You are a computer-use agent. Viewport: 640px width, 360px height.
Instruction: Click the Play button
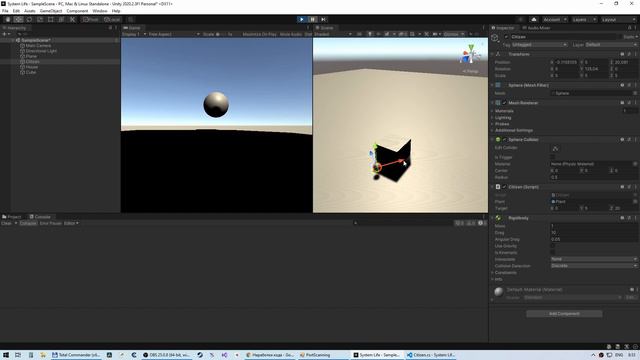[302, 20]
